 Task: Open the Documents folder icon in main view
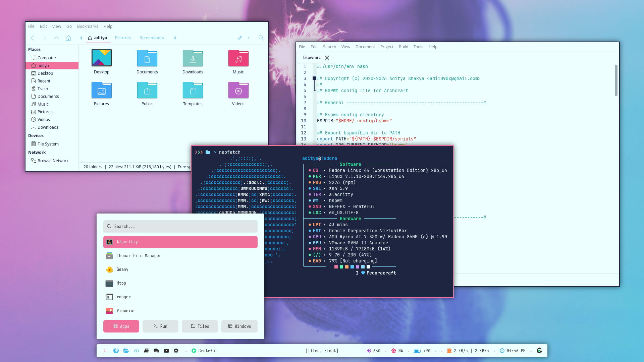pos(147,58)
